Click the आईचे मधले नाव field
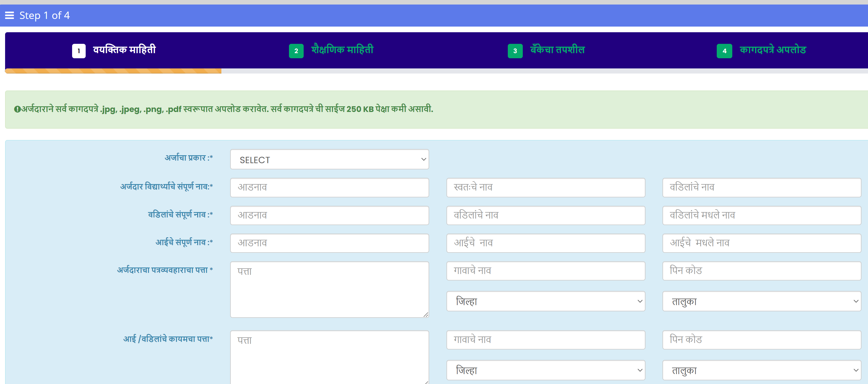868x384 pixels. click(761, 243)
